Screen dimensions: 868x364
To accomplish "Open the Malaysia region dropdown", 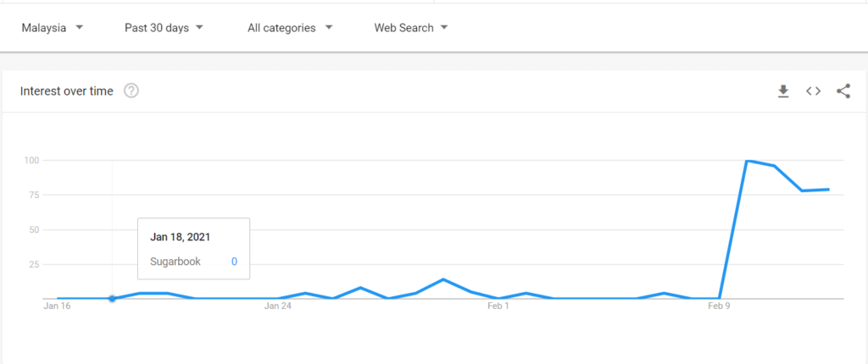I will pyautogui.click(x=53, y=28).
